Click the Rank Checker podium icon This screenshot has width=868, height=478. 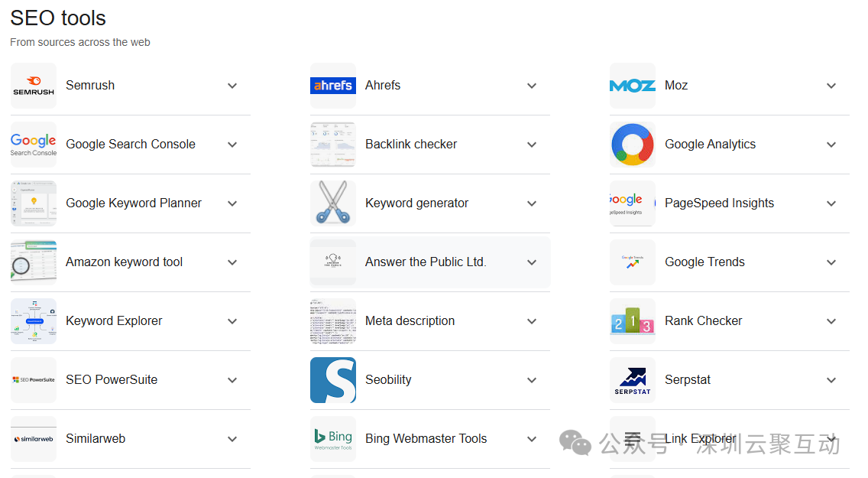(633, 321)
